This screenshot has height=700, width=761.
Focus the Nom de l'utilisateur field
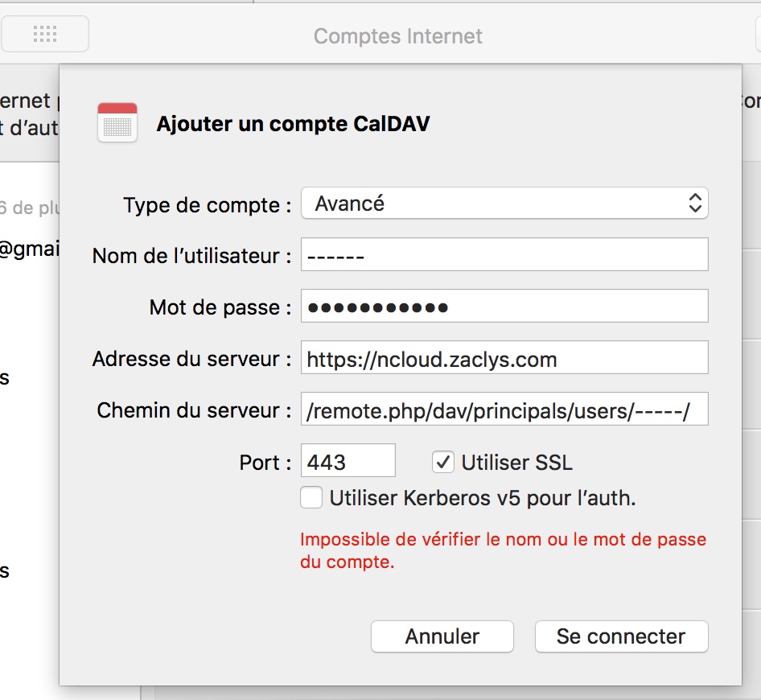[504, 255]
